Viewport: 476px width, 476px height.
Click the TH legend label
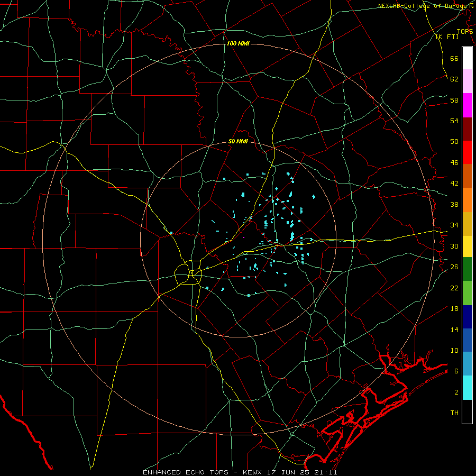454,413
